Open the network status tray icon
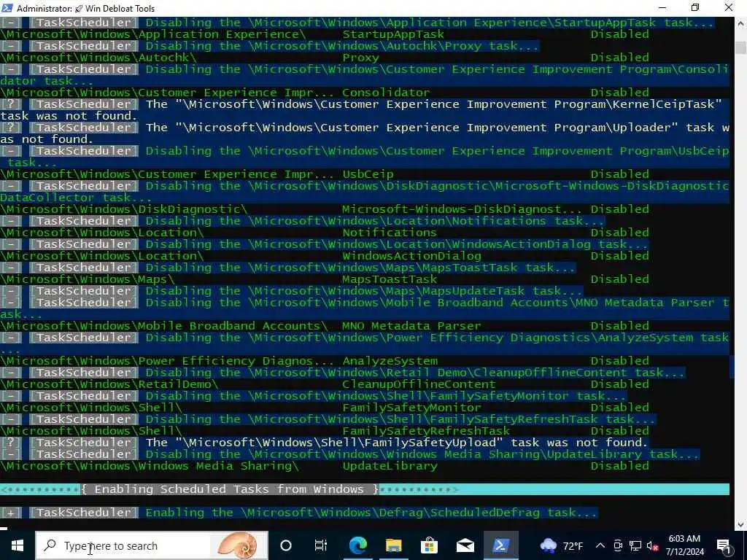Image resolution: width=747 pixels, height=560 pixels. [635, 545]
